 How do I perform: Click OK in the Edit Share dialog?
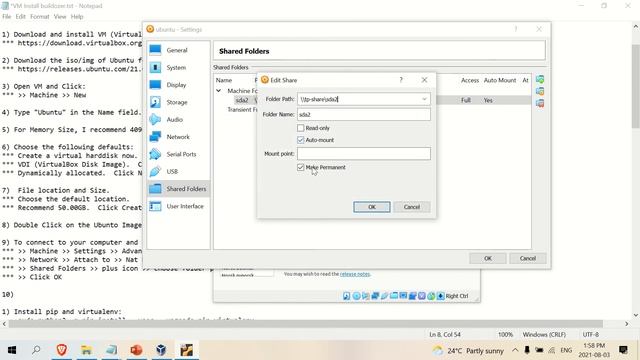372,207
